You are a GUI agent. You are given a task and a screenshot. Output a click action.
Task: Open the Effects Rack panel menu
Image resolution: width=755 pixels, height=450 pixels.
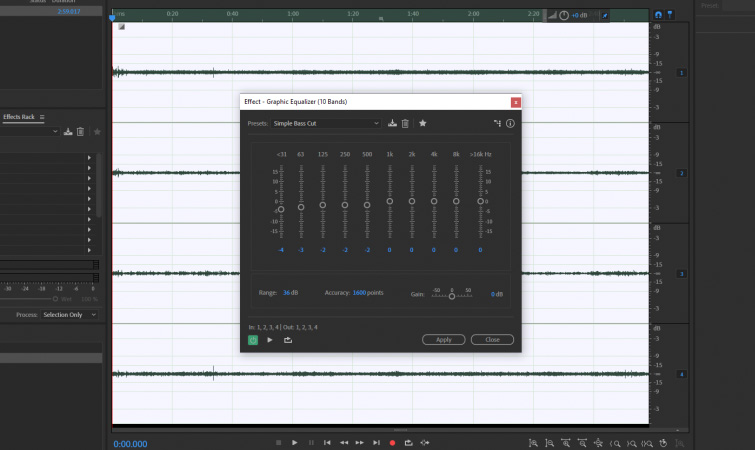point(42,117)
